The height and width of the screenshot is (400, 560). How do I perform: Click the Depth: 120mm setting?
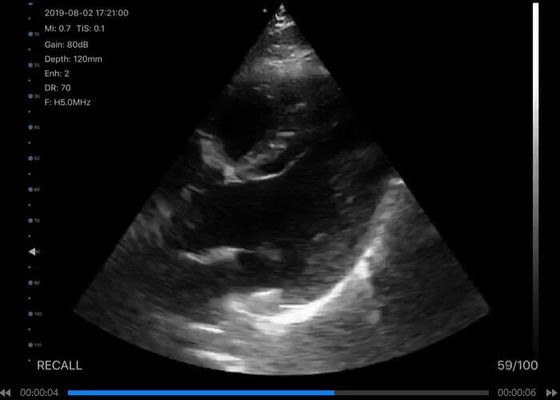tap(73, 59)
